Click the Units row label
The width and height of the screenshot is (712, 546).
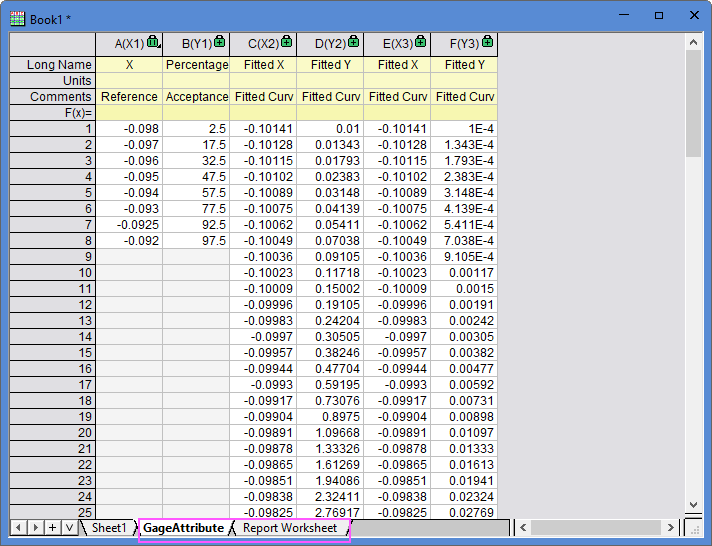tap(52, 80)
